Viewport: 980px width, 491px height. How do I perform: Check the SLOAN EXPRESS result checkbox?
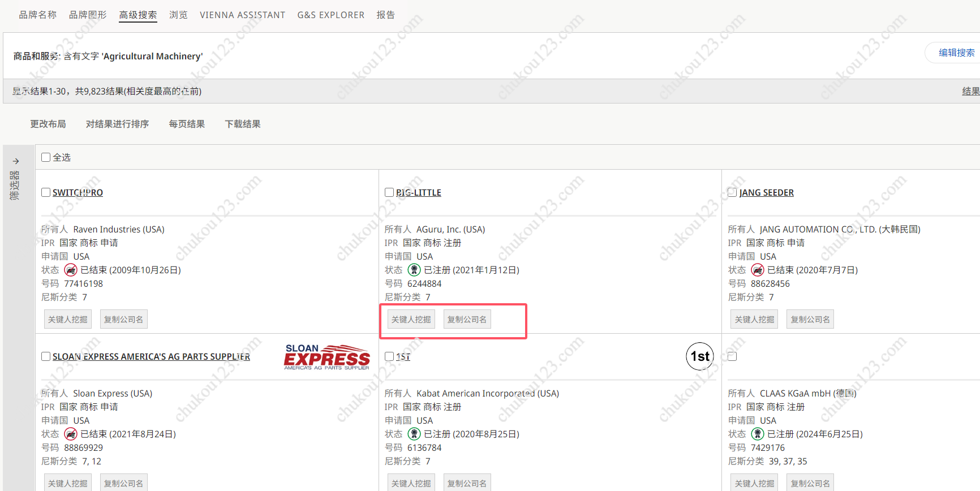46,356
